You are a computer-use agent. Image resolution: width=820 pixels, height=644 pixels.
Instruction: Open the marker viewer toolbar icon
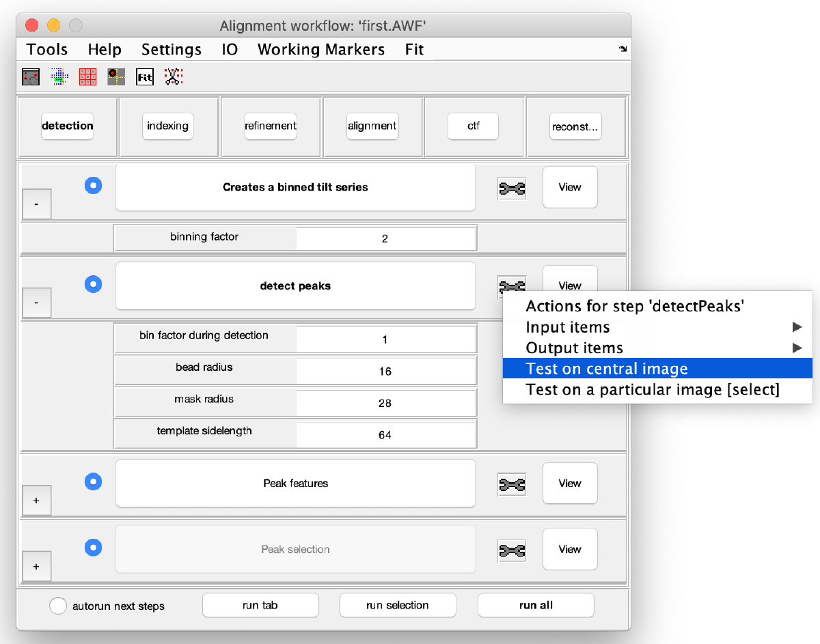pos(30,76)
